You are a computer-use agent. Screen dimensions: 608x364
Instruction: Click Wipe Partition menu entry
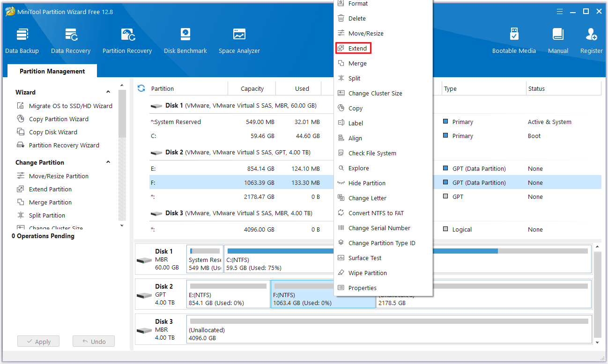pyautogui.click(x=383, y=273)
